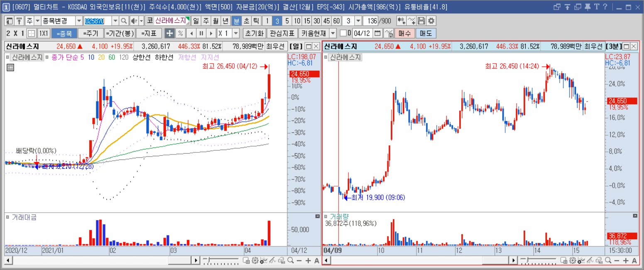Click the speaker sound alert icon
Screen dimensions: 644x270
134,21
